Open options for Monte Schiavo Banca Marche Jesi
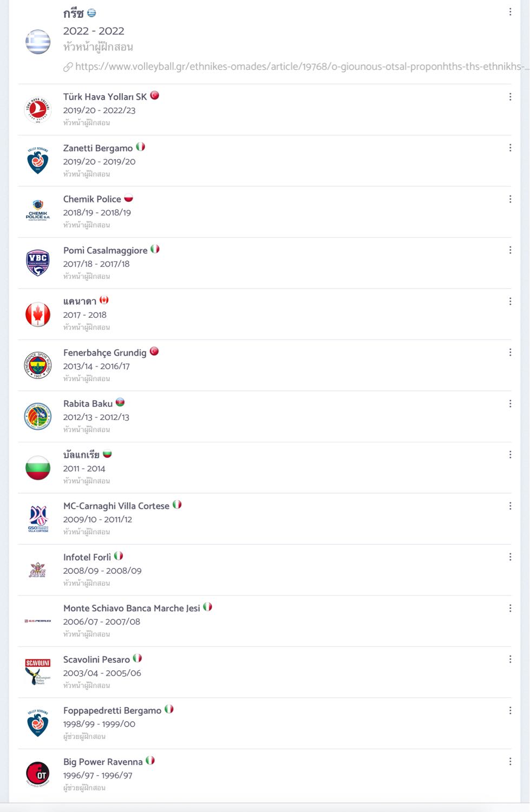 [x=510, y=608]
